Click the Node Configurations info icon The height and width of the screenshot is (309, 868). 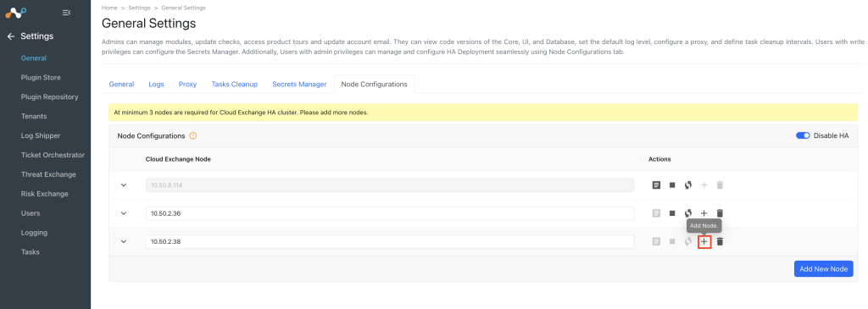(x=193, y=135)
